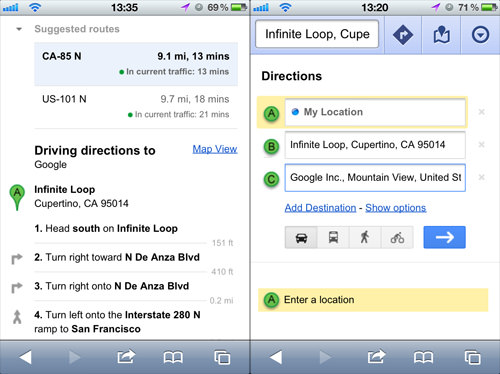Remove the My Location stop A
The image size is (500, 374).
click(481, 112)
